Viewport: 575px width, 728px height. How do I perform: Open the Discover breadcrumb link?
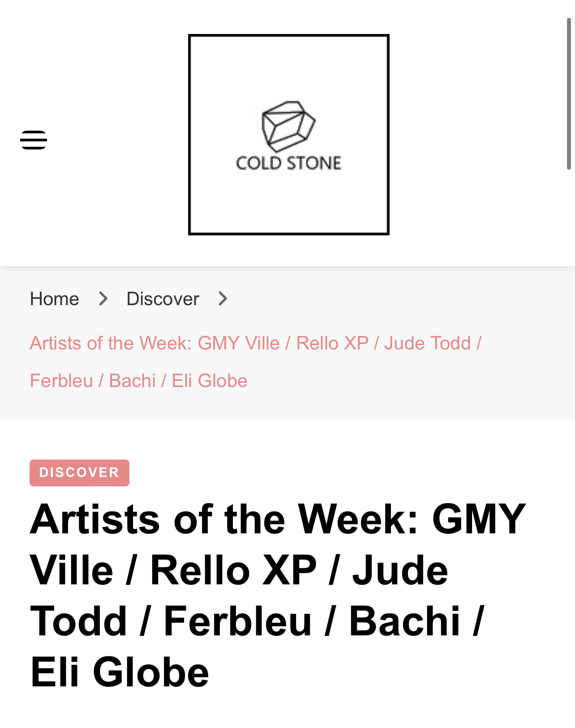tap(163, 298)
